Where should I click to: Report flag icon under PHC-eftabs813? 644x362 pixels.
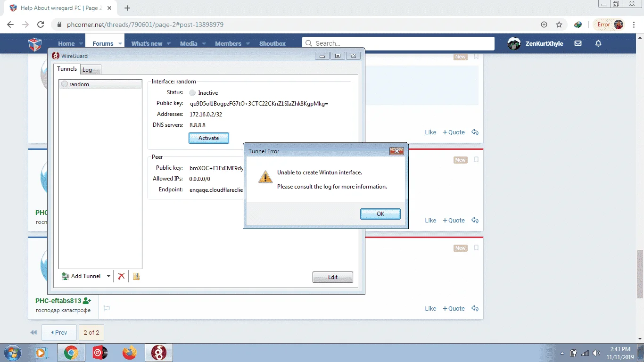coord(107,309)
